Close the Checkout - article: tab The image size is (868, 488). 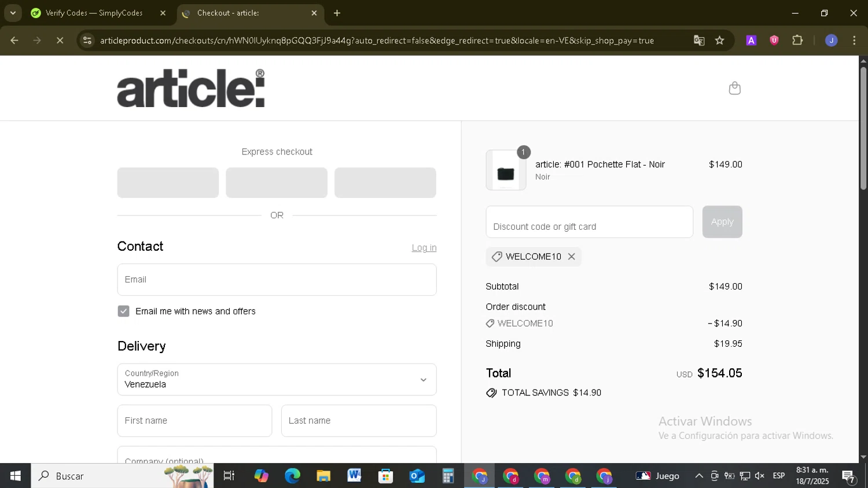pyautogui.click(x=314, y=13)
